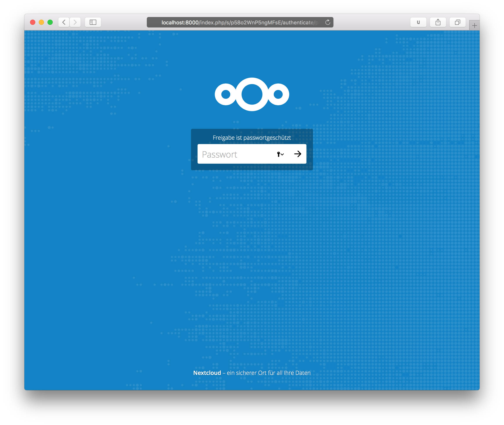Minimize the window with the yellow button
The image size is (504, 425).
click(x=41, y=22)
